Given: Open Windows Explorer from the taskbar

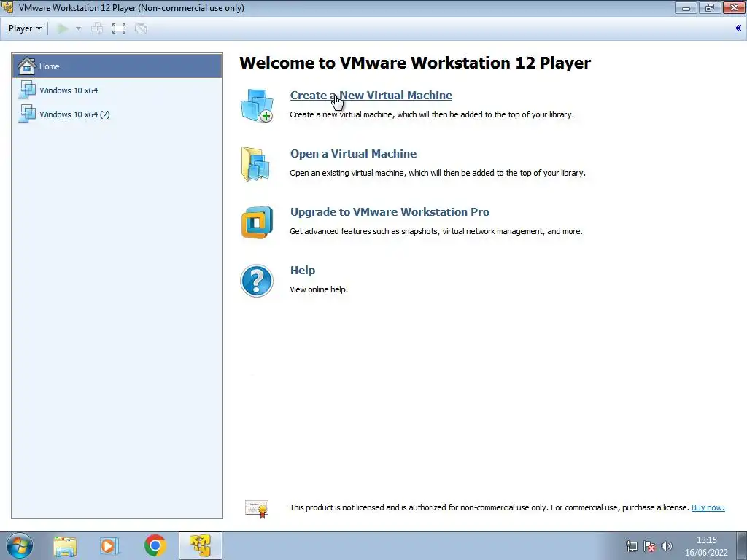Looking at the screenshot, I should (65, 546).
